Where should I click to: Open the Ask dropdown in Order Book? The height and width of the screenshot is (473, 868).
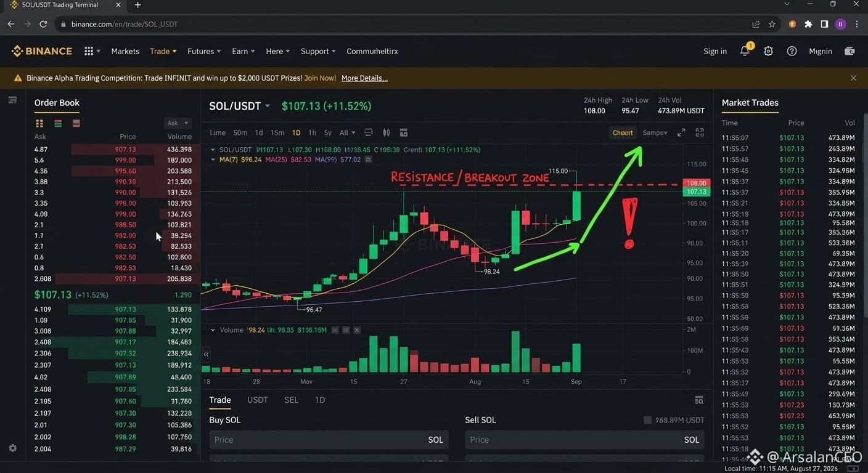[178, 123]
